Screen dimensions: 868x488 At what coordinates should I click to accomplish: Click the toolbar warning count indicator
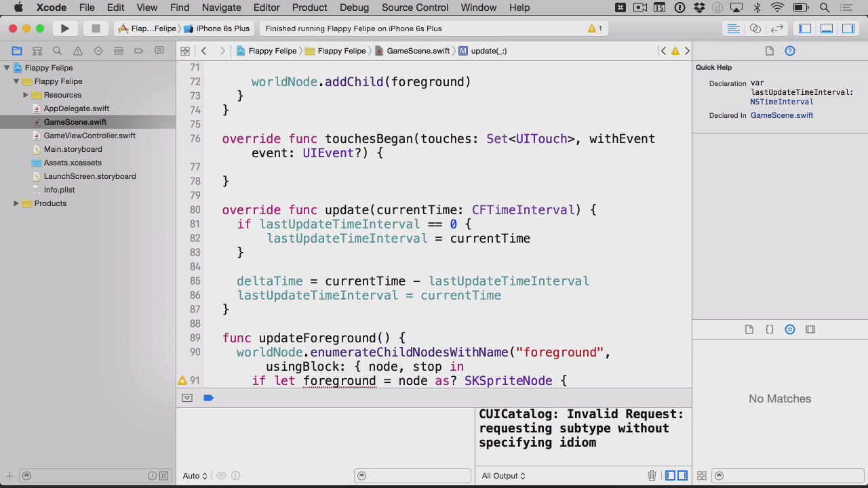point(595,28)
